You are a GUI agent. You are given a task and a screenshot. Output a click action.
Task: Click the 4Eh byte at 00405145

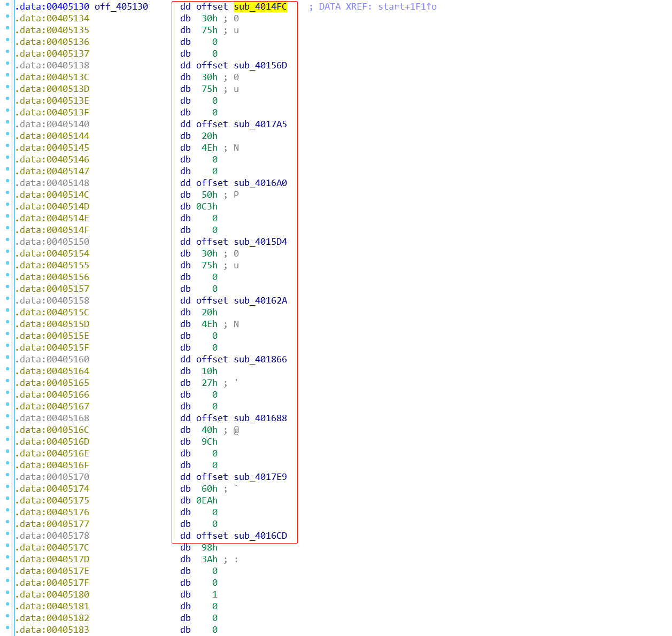(x=210, y=148)
